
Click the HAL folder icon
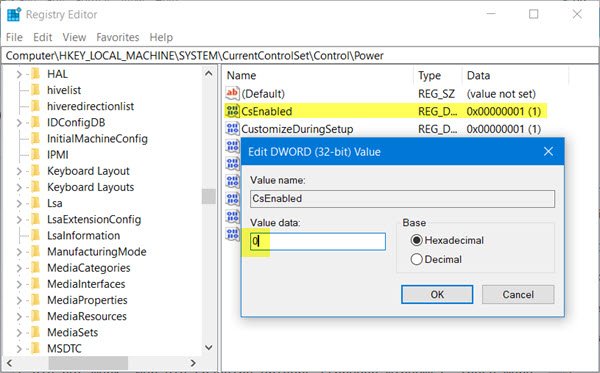tap(36, 73)
